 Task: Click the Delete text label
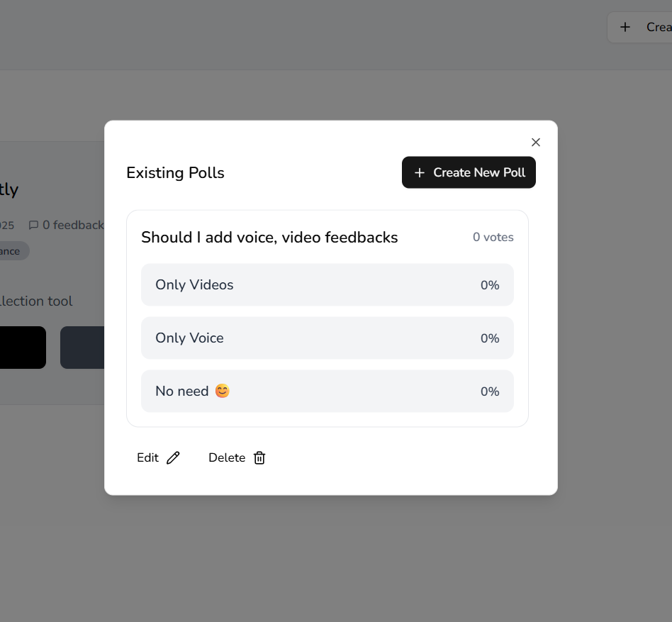point(227,458)
